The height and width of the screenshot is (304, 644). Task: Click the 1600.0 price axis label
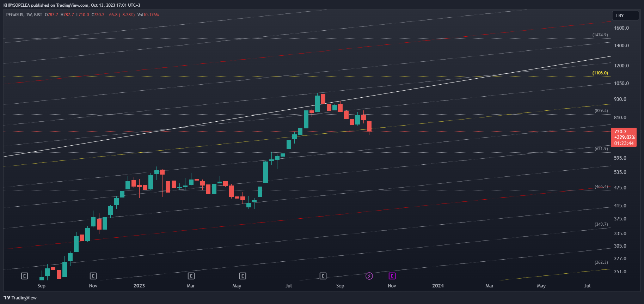point(621,28)
